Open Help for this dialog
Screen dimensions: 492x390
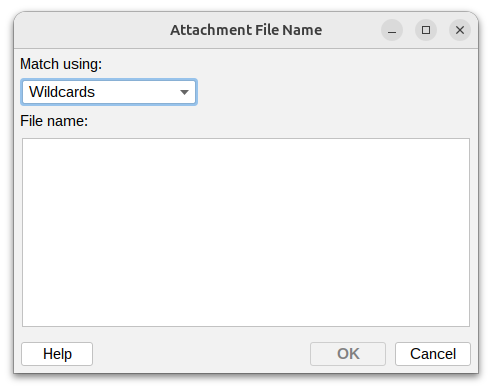[57, 354]
